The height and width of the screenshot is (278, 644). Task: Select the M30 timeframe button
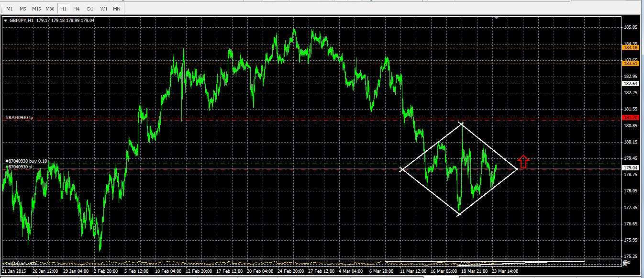point(50,9)
